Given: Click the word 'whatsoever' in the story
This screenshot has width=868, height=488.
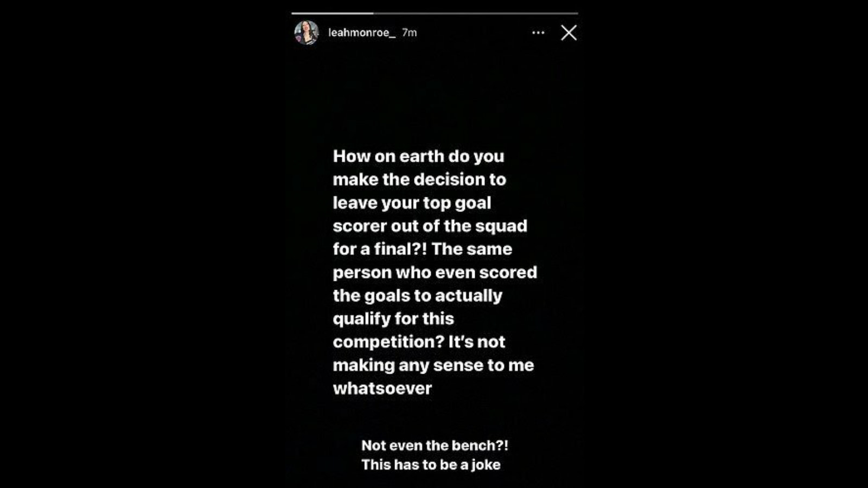Looking at the screenshot, I should click(x=382, y=388).
